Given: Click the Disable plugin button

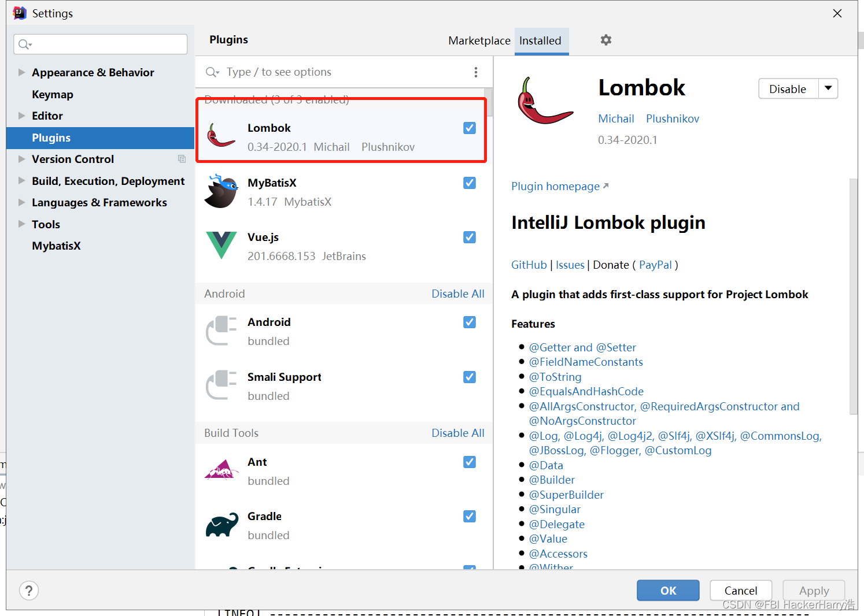Looking at the screenshot, I should [788, 88].
